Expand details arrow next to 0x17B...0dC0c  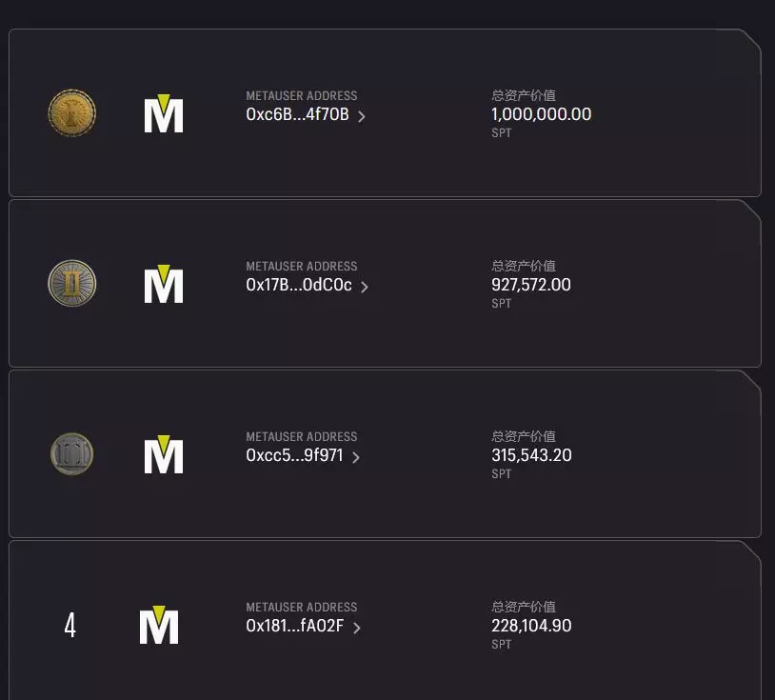point(365,287)
